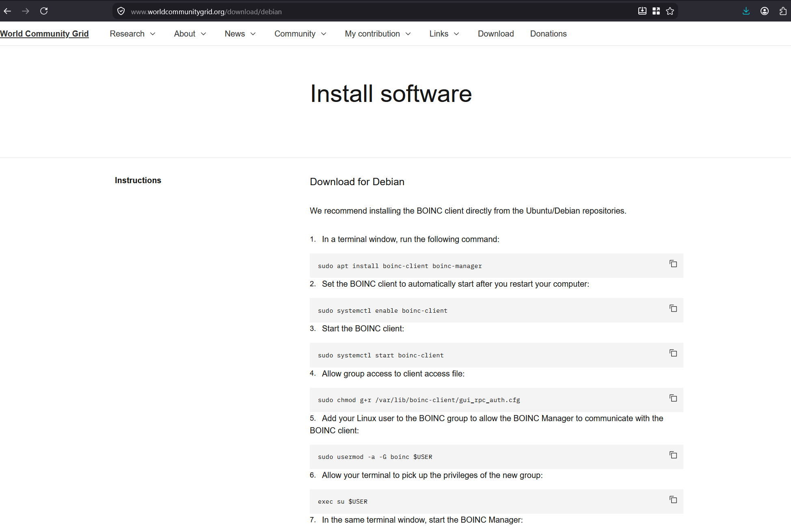This screenshot has width=791, height=532.
Task: Copy the systemctl enable boinc-client command
Action: coord(673,308)
